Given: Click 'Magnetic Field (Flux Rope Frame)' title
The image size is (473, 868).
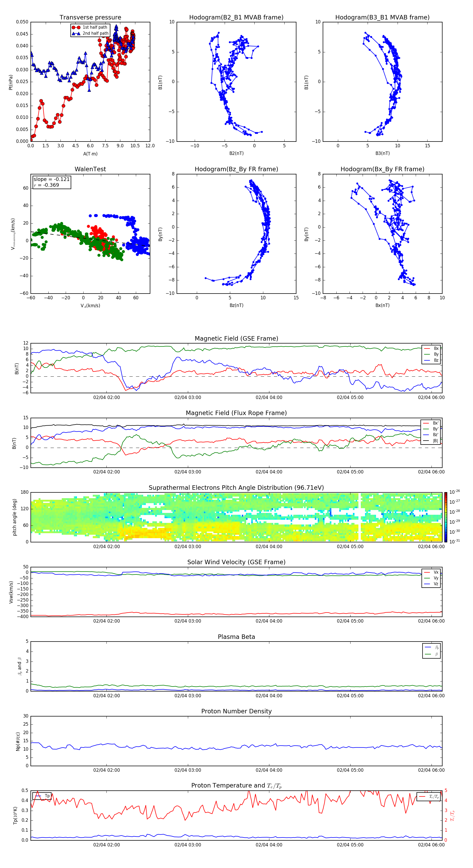Looking at the screenshot, I should click(236, 413).
